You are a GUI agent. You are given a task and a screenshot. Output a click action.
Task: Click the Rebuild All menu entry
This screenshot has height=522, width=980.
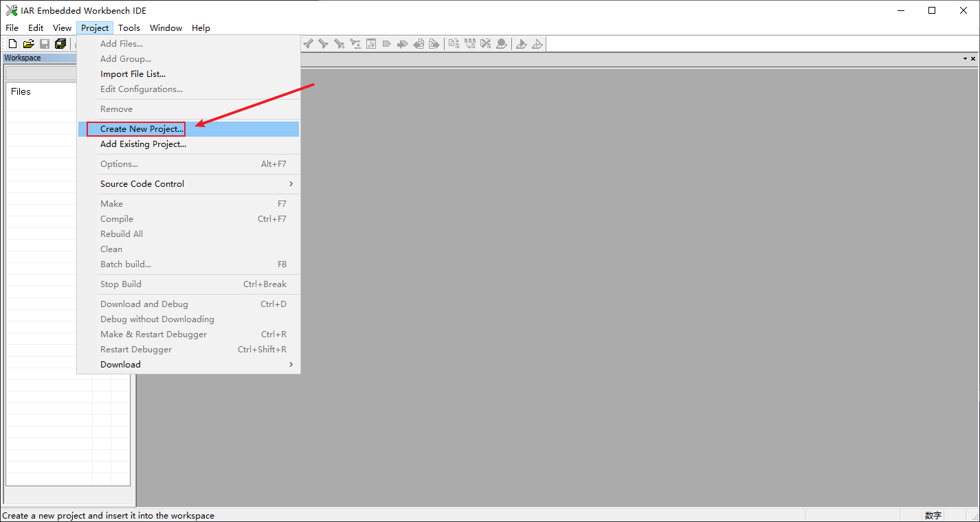click(x=188, y=234)
